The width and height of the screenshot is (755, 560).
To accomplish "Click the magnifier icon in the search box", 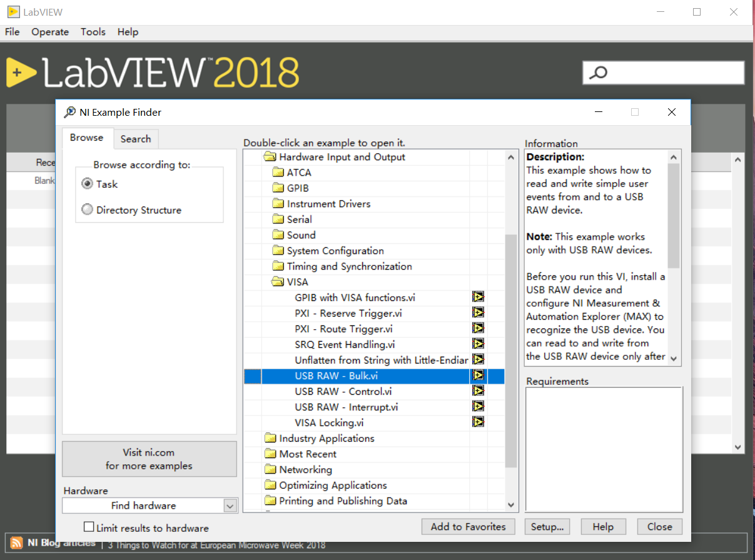I will click(599, 72).
